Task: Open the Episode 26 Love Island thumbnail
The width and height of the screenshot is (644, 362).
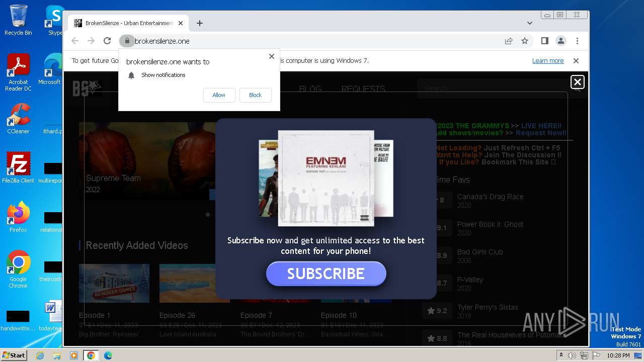Action: [194, 283]
